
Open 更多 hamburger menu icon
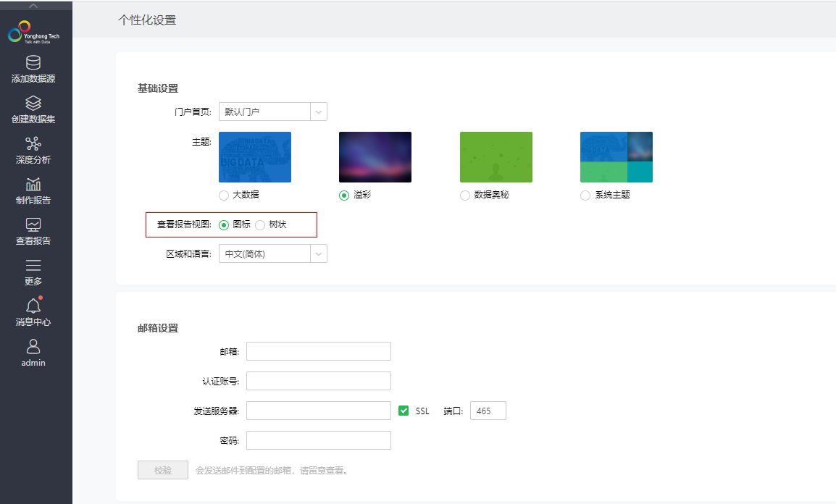(33, 265)
